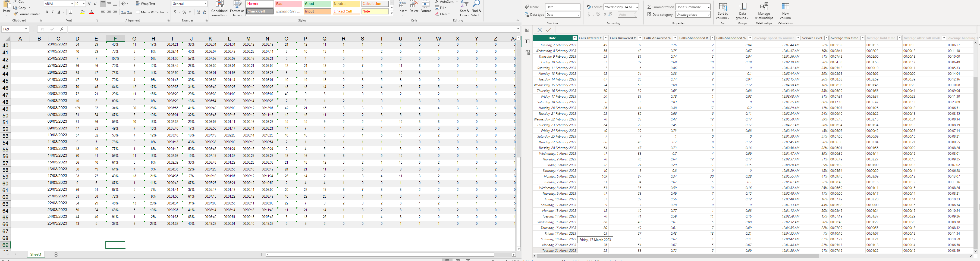Click the Format Painter icon in Excel
Viewport: 980px width, 261px height.
point(15,14)
